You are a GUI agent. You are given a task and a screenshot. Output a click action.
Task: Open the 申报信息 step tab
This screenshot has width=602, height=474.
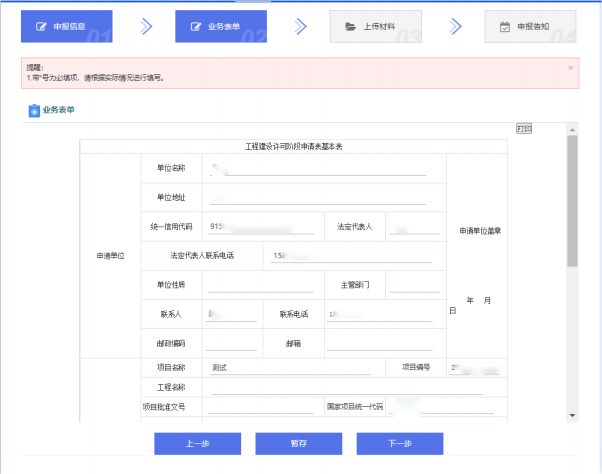point(66,26)
